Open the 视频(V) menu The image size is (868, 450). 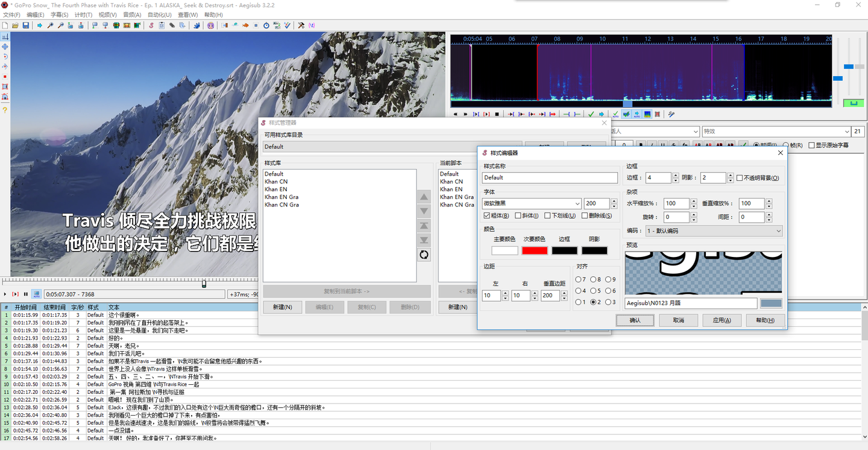click(107, 15)
